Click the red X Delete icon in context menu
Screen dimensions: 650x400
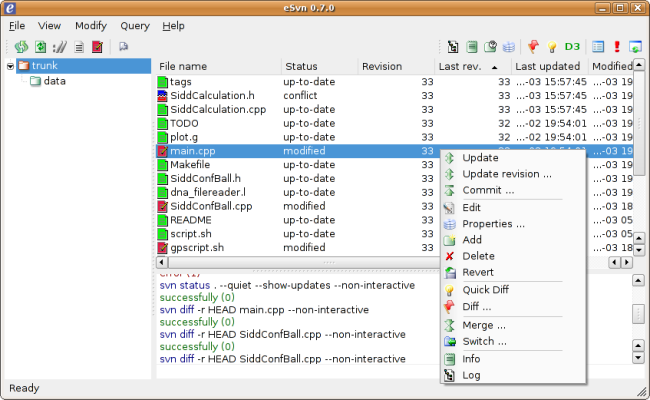coord(449,256)
